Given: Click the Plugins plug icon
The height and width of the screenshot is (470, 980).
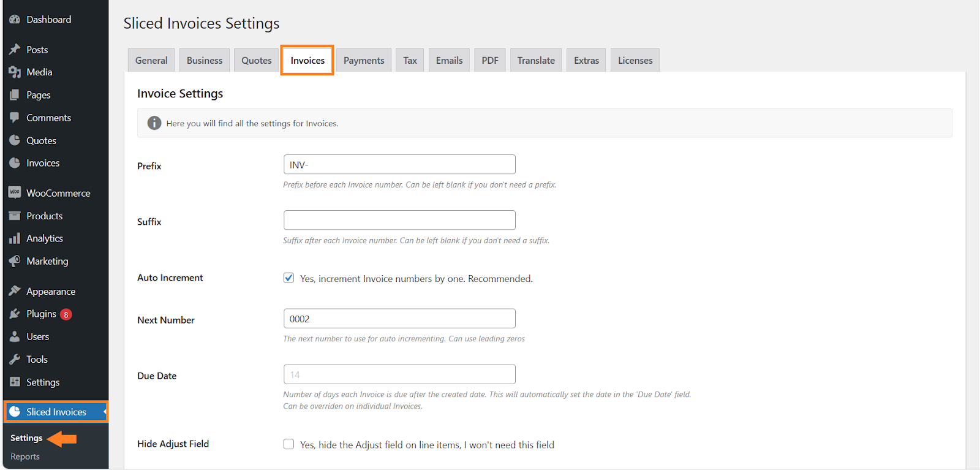Looking at the screenshot, I should coord(15,314).
